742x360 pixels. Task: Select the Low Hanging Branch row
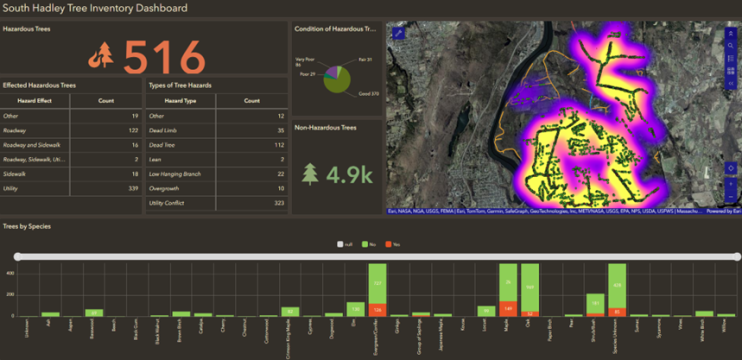[x=217, y=174]
